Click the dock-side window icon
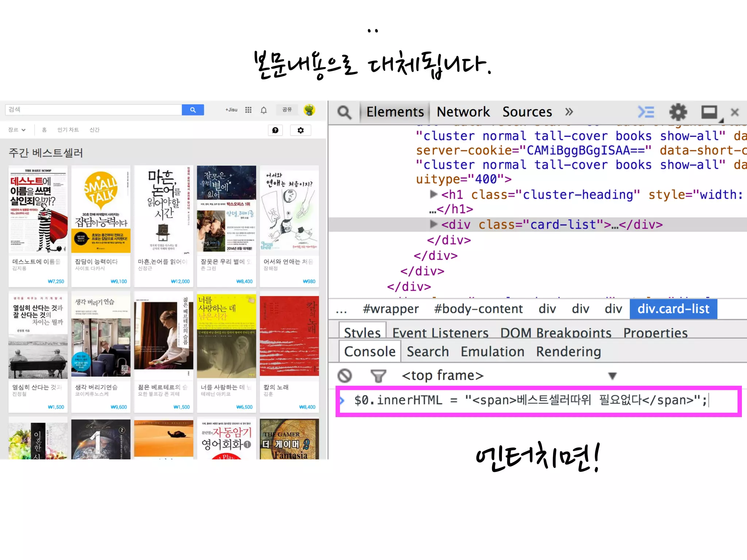This screenshot has height=560, width=747. coord(709,112)
